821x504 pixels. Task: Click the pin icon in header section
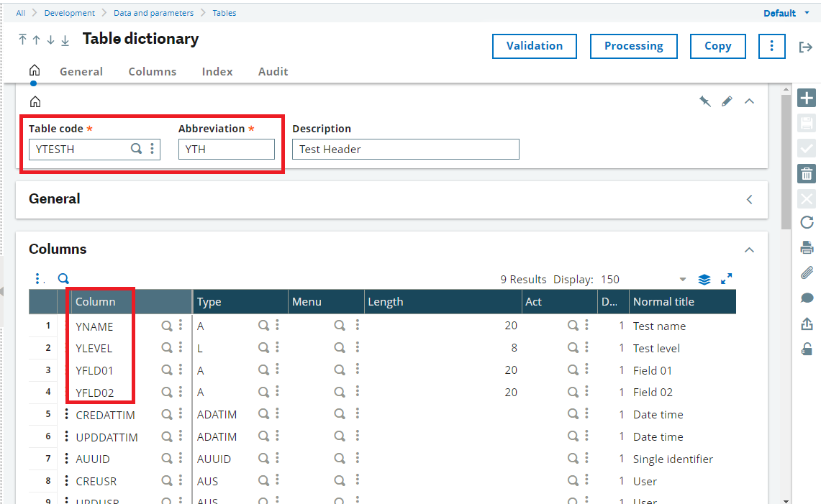(705, 101)
